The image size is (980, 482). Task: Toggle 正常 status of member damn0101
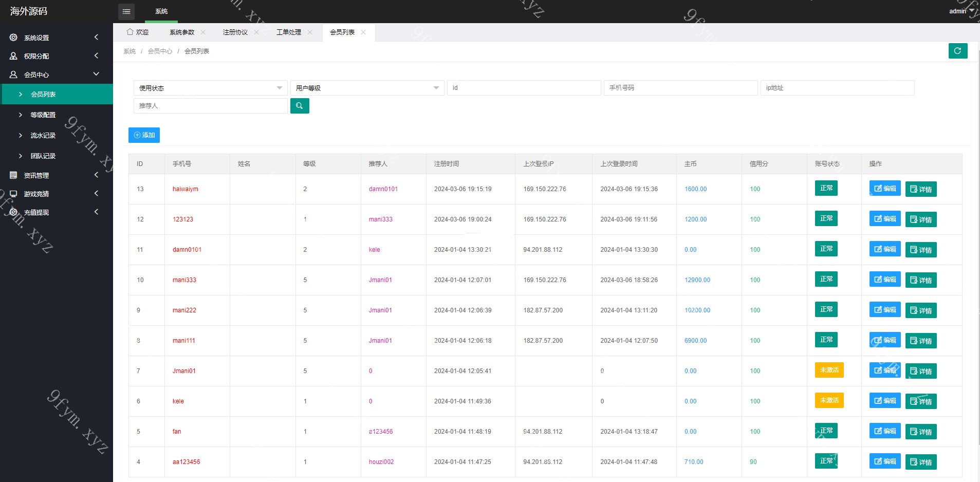pyautogui.click(x=826, y=249)
